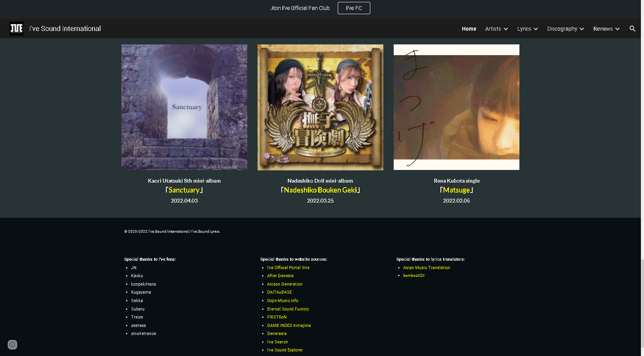Click the fan name Subaru

(138, 309)
